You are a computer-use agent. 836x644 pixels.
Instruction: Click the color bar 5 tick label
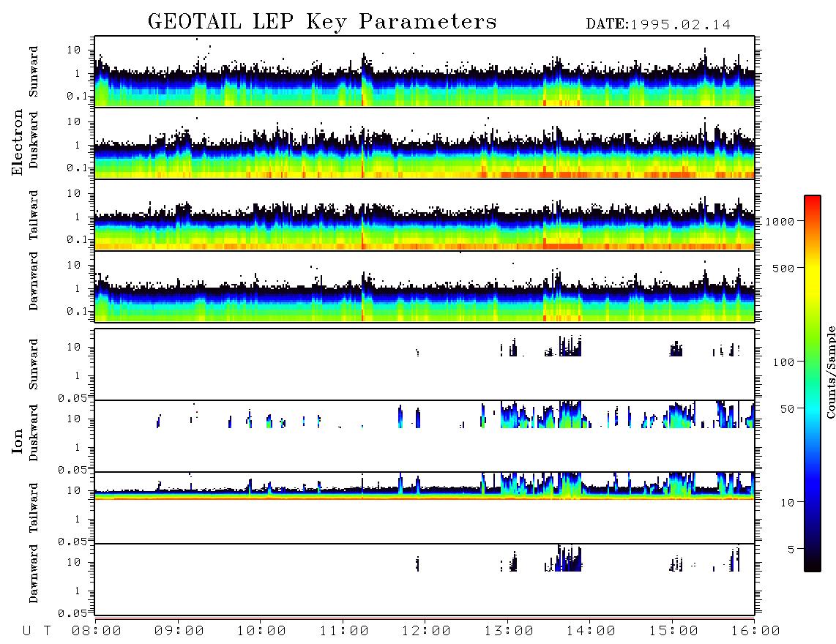pyautogui.click(x=791, y=549)
